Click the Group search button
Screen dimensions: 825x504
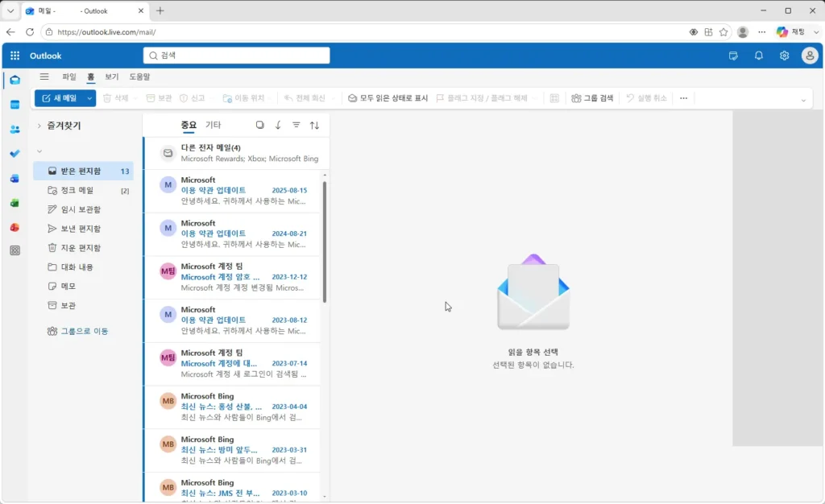pos(592,98)
